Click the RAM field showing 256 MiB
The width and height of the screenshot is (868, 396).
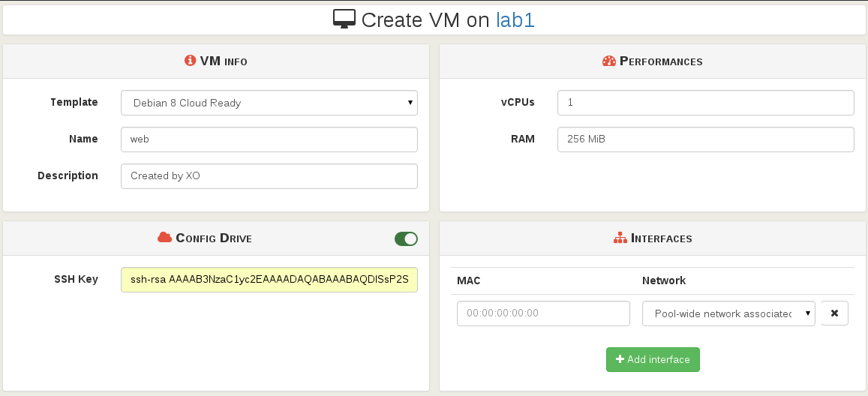pyautogui.click(x=706, y=139)
